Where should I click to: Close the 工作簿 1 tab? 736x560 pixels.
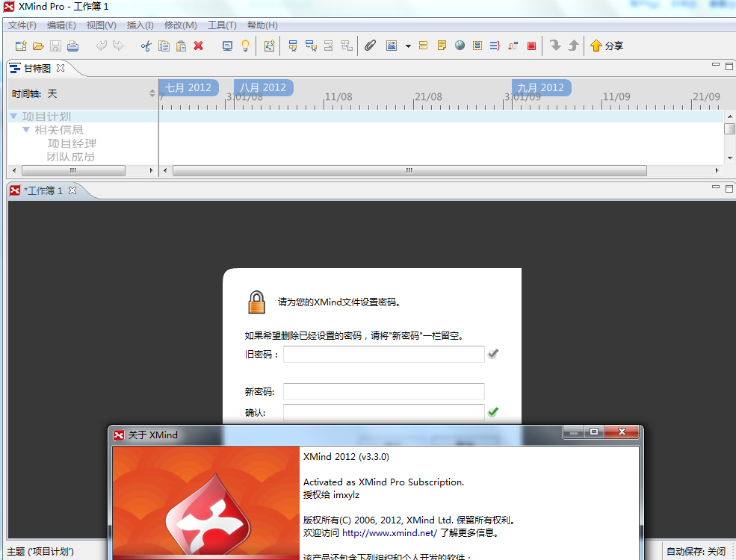72,190
